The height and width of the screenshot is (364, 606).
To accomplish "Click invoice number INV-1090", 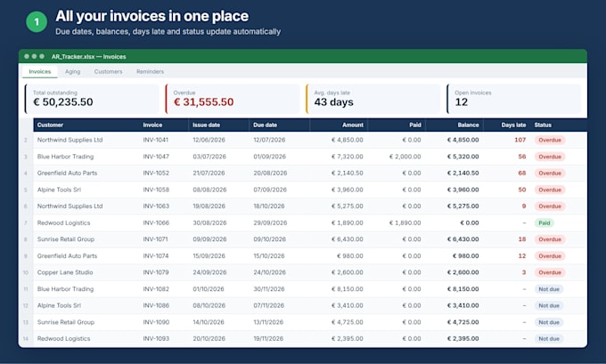I will 156,322.
